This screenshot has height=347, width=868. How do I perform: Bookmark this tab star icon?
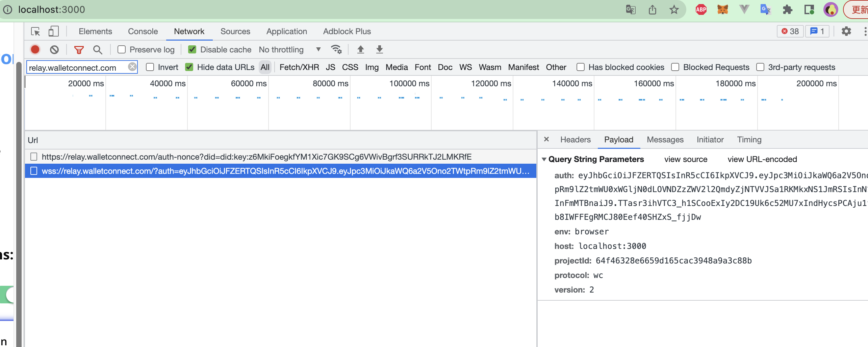(x=674, y=9)
